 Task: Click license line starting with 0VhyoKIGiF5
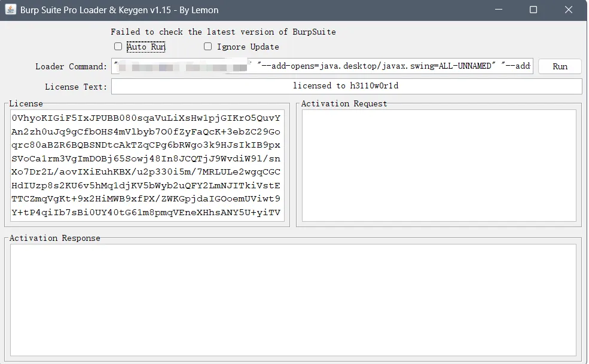click(x=146, y=118)
